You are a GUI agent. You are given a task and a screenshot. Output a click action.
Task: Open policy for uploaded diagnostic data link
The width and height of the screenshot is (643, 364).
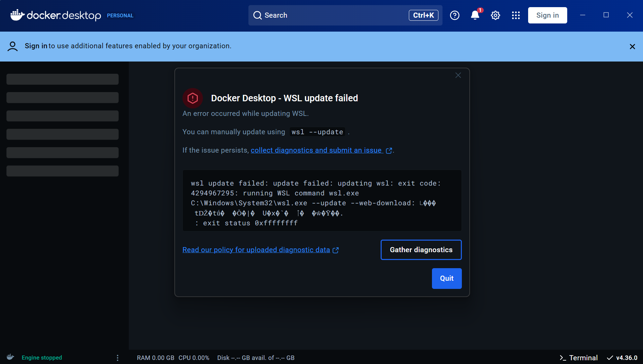coord(256,250)
